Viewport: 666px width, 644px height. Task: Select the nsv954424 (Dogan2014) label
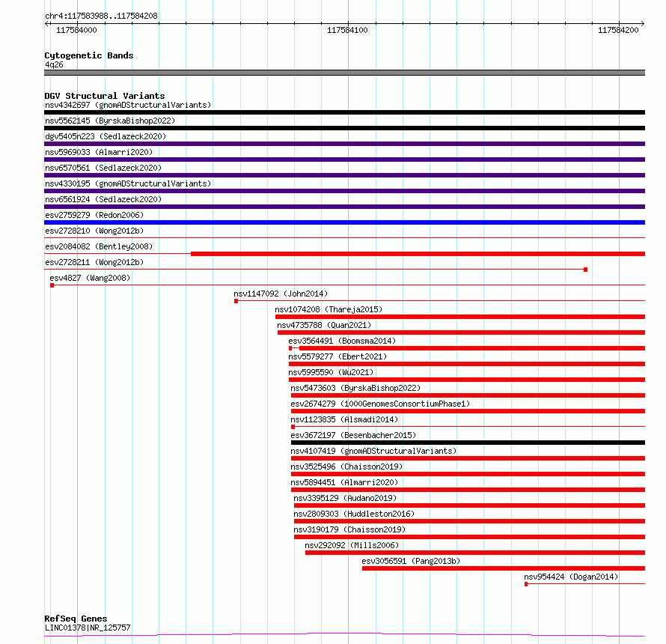pos(571,577)
